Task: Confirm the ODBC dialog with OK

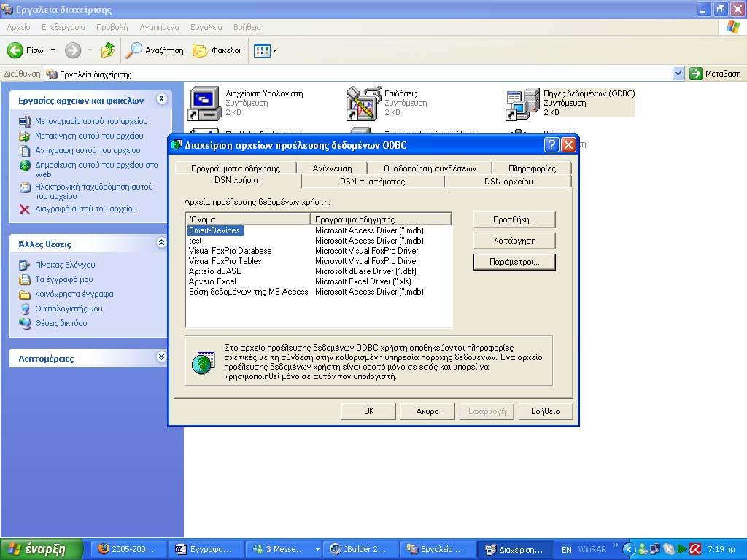Action: [368, 411]
